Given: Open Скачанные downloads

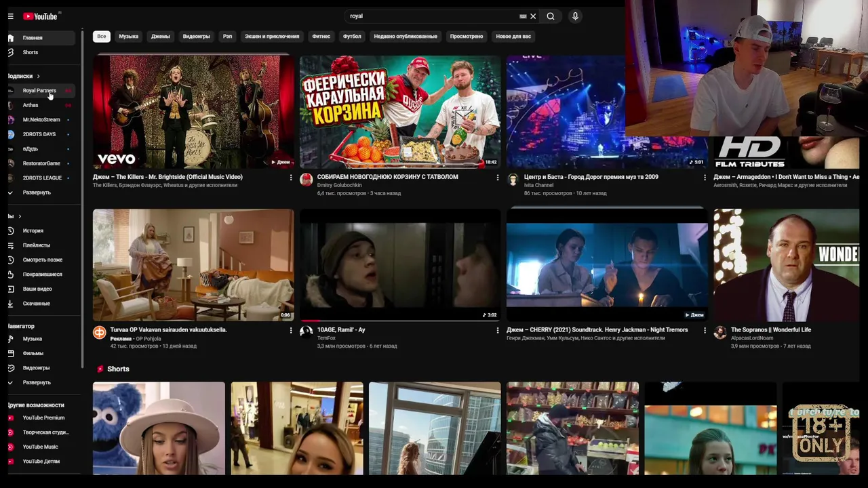Looking at the screenshot, I should click(x=41, y=304).
